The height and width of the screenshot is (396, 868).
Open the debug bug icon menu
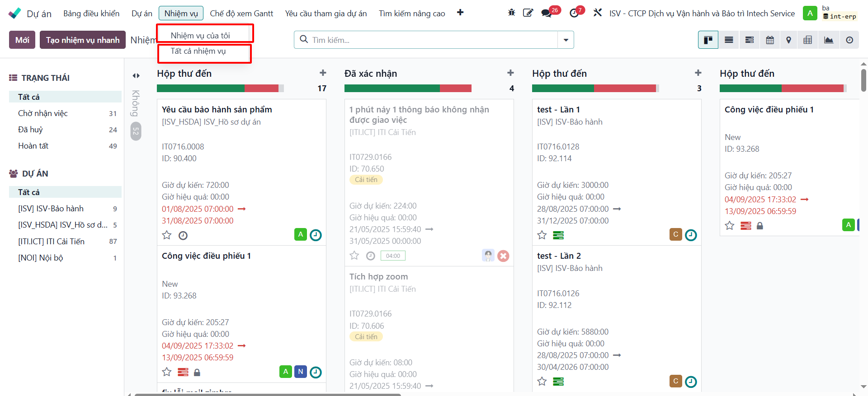[511, 13]
